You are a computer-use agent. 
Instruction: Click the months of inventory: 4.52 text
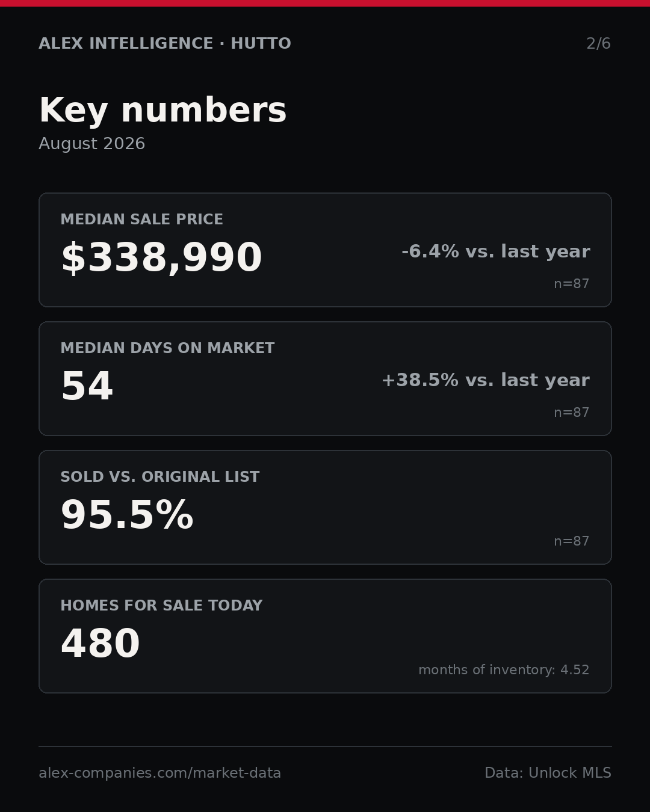(504, 670)
